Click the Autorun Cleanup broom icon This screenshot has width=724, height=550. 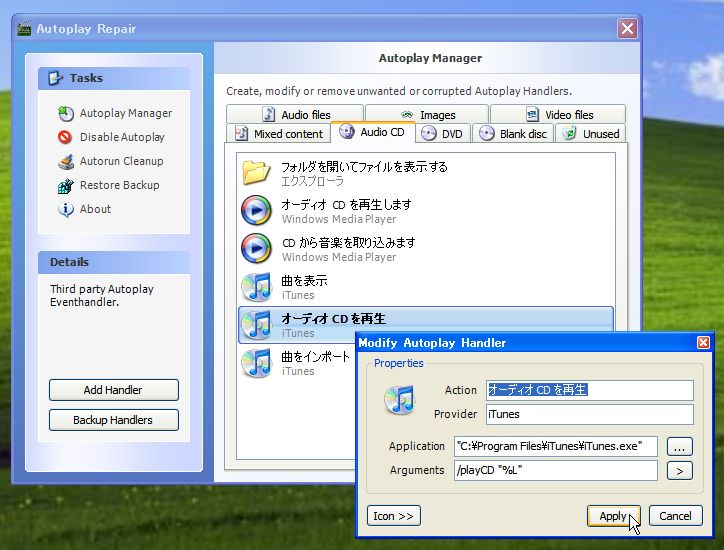(66, 162)
